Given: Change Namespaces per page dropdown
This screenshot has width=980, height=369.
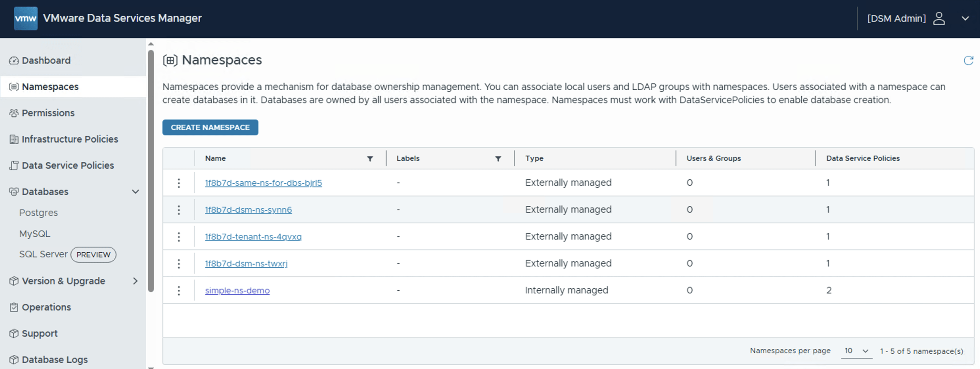Looking at the screenshot, I should (x=856, y=351).
